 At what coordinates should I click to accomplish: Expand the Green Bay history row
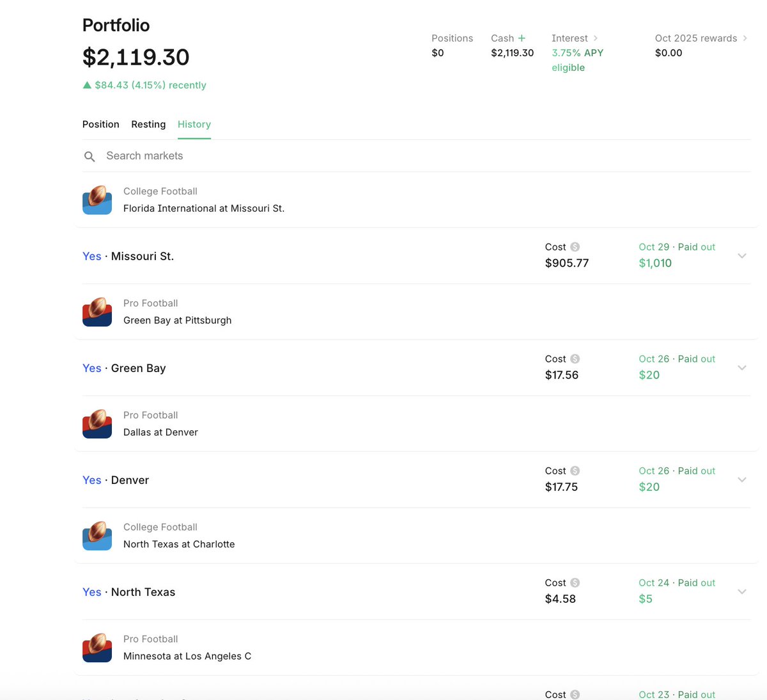click(x=742, y=368)
